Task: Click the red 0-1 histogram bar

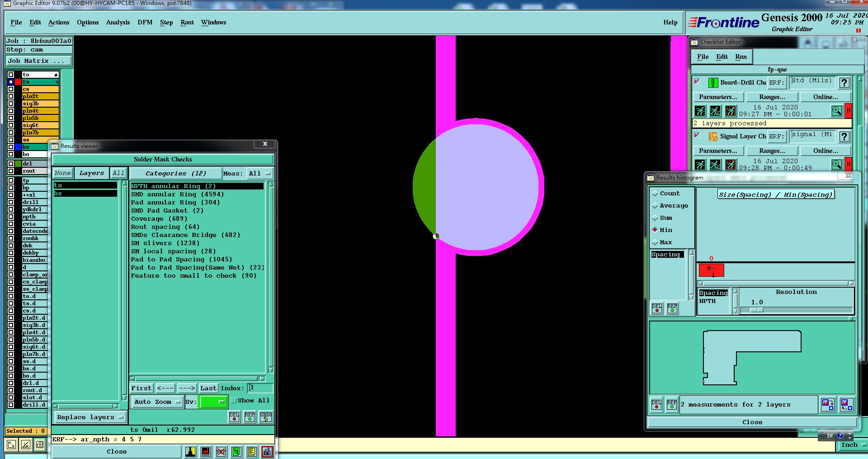Action: tap(711, 270)
